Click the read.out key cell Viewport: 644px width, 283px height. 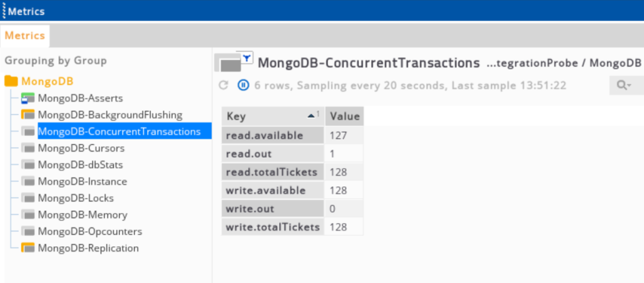(273, 154)
